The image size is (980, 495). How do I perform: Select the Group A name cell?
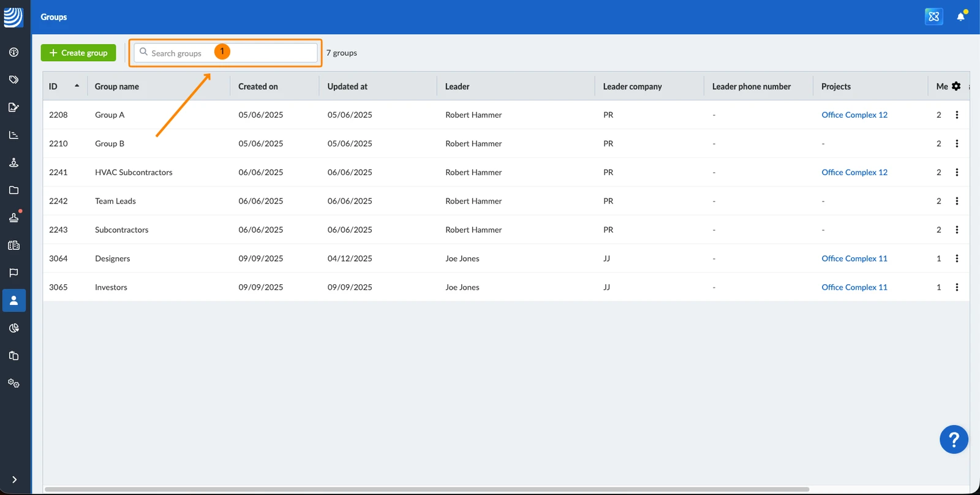(x=110, y=115)
